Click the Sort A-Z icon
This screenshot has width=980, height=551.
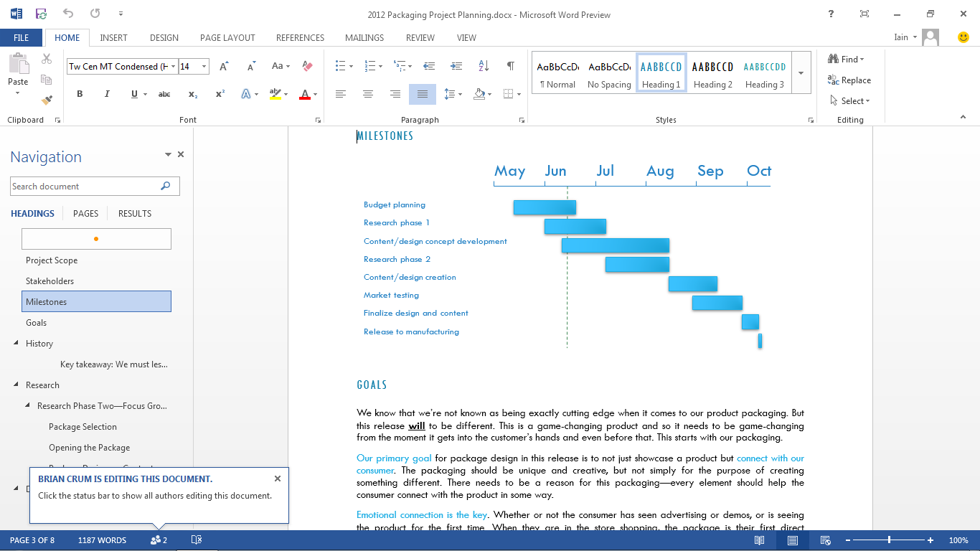[x=484, y=66]
